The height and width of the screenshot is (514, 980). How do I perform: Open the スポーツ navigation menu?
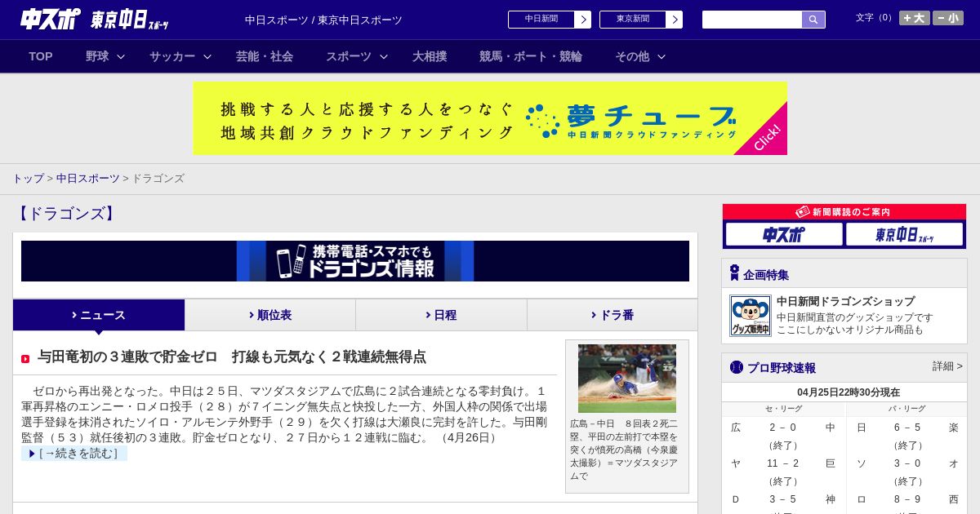point(349,56)
